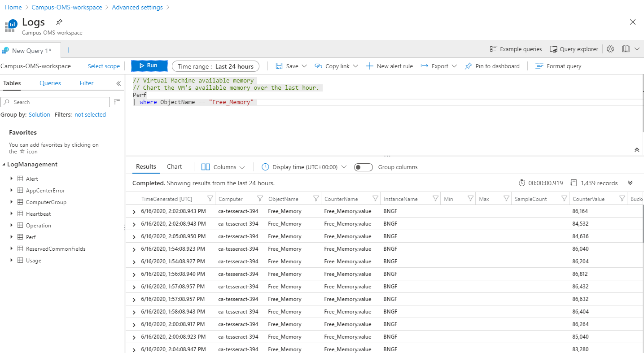Collapse the tables side panel with double chevron
The width and height of the screenshot is (644, 353).
click(118, 83)
